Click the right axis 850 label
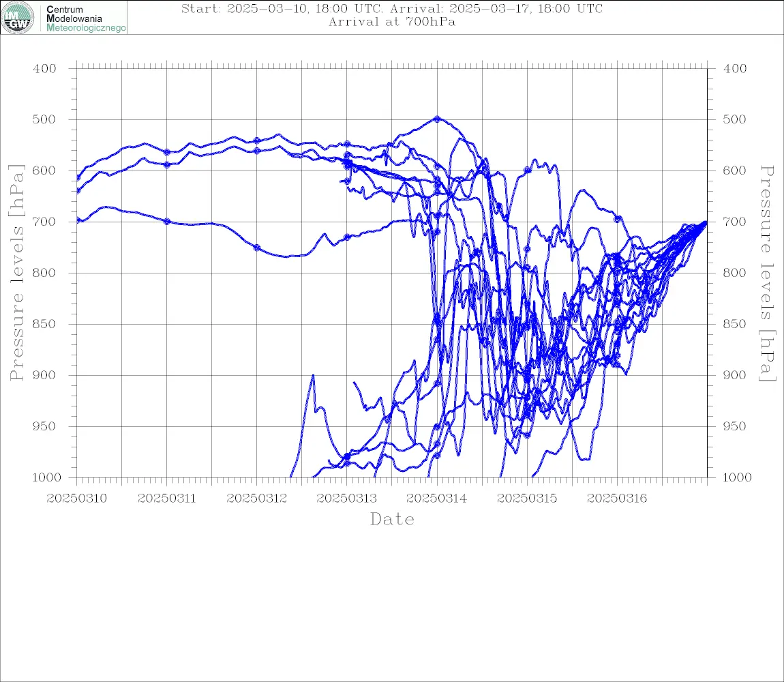This screenshot has height=682, width=784. (734, 324)
